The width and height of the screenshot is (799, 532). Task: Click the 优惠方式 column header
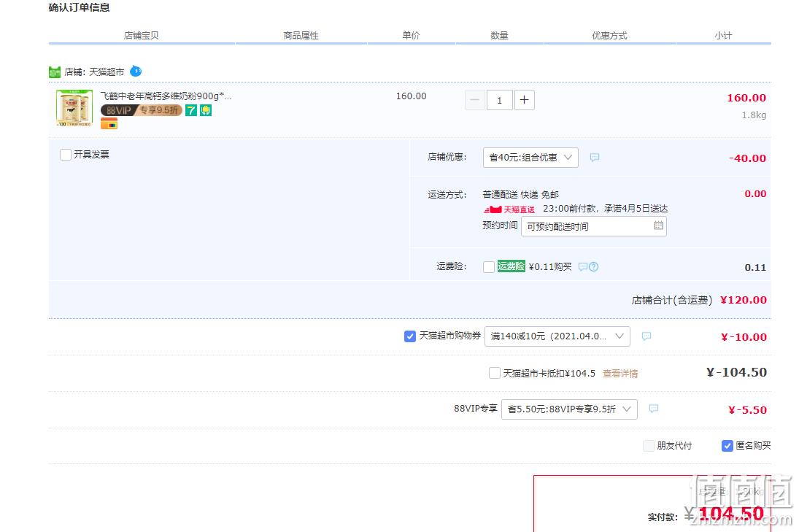point(609,36)
